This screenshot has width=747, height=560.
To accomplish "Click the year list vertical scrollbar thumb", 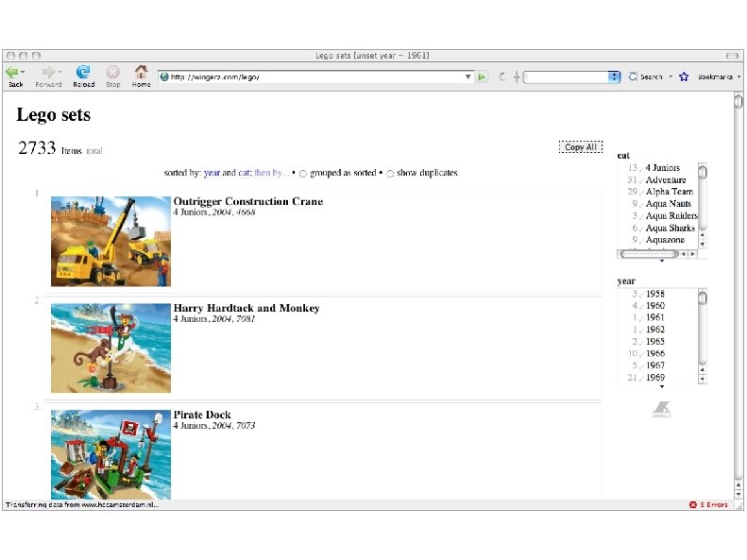I will click(x=703, y=297).
